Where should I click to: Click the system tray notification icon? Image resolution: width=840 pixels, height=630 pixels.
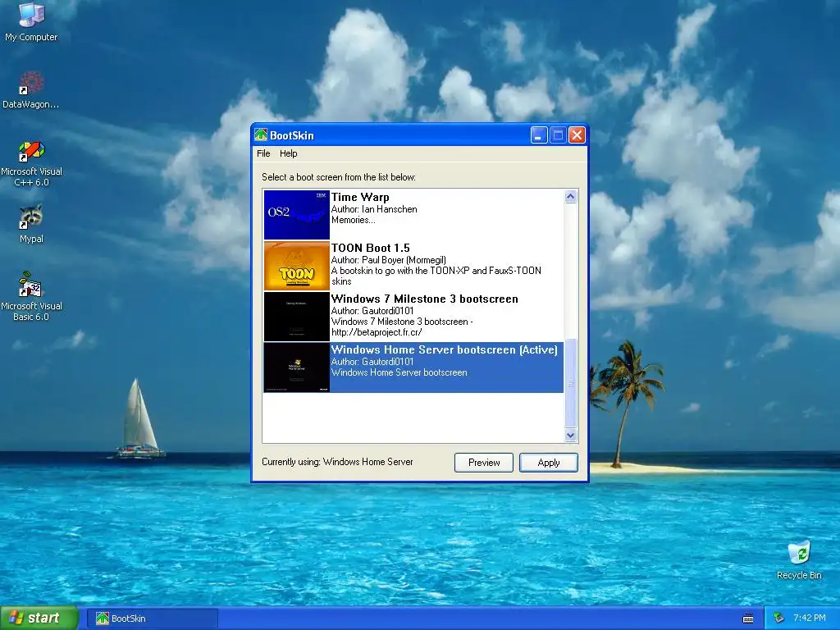pos(779,619)
